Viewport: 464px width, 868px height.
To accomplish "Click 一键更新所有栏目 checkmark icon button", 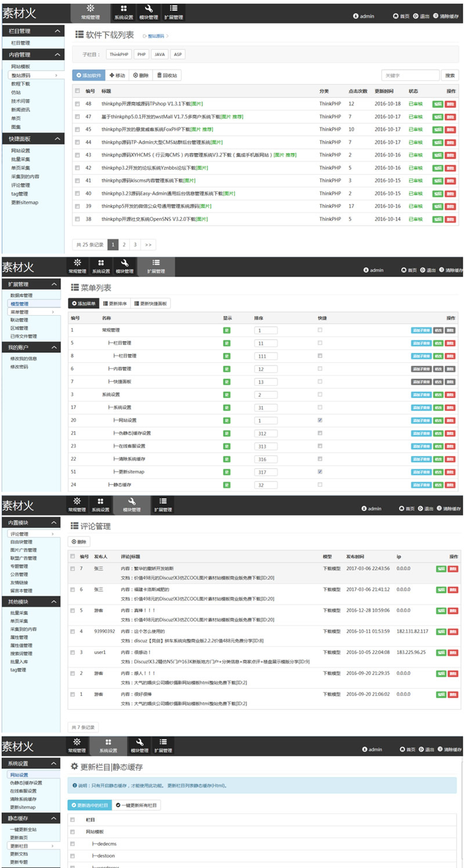I will (x=136, y=805).
